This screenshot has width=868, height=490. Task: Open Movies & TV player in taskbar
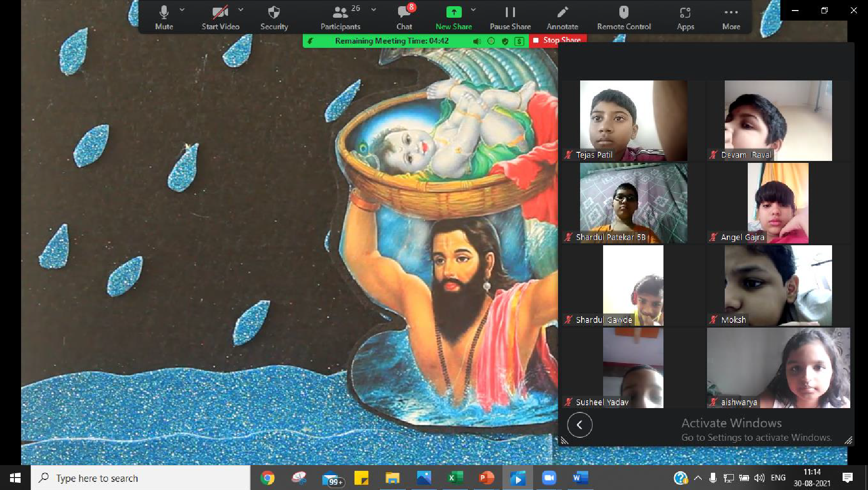point(518,478)
